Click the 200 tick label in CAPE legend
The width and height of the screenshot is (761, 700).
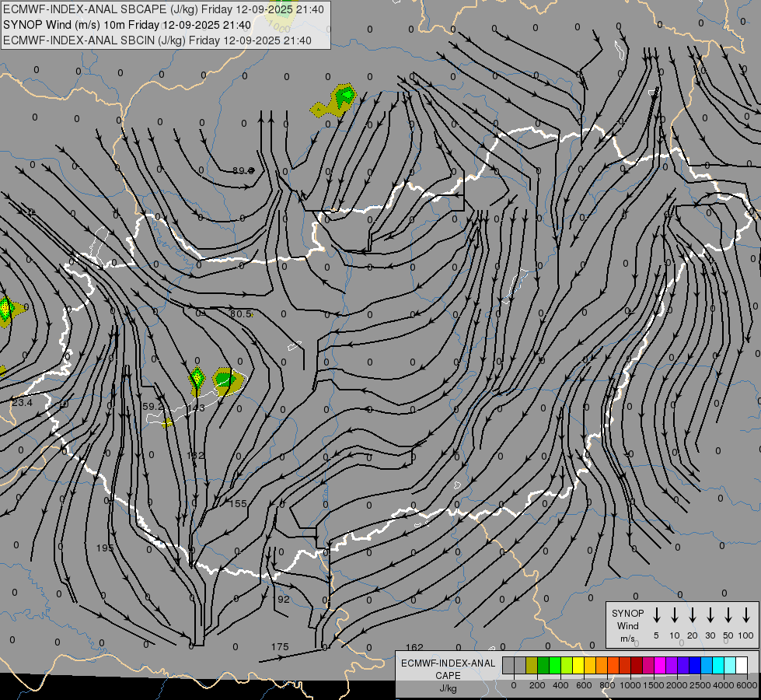point(537,685)
